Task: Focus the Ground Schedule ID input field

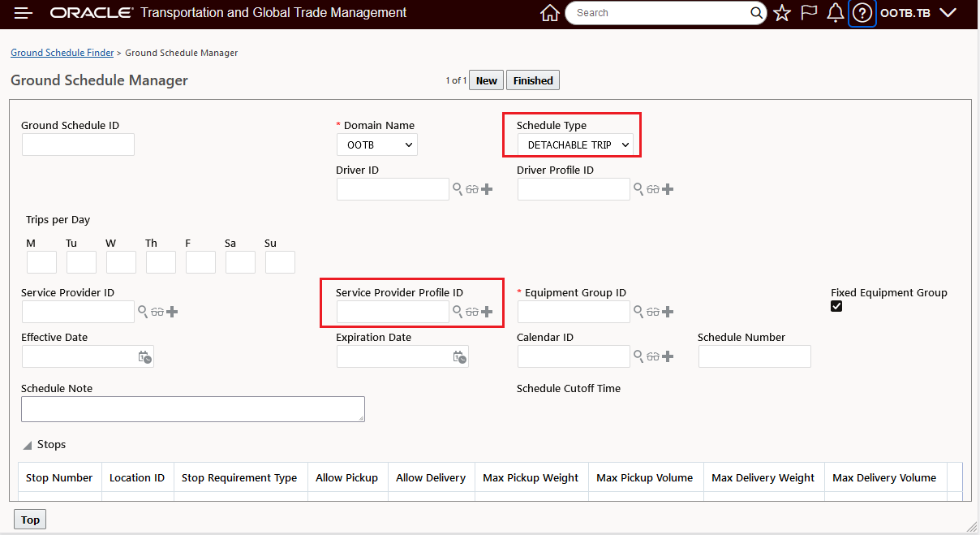Action: (78, 145)
